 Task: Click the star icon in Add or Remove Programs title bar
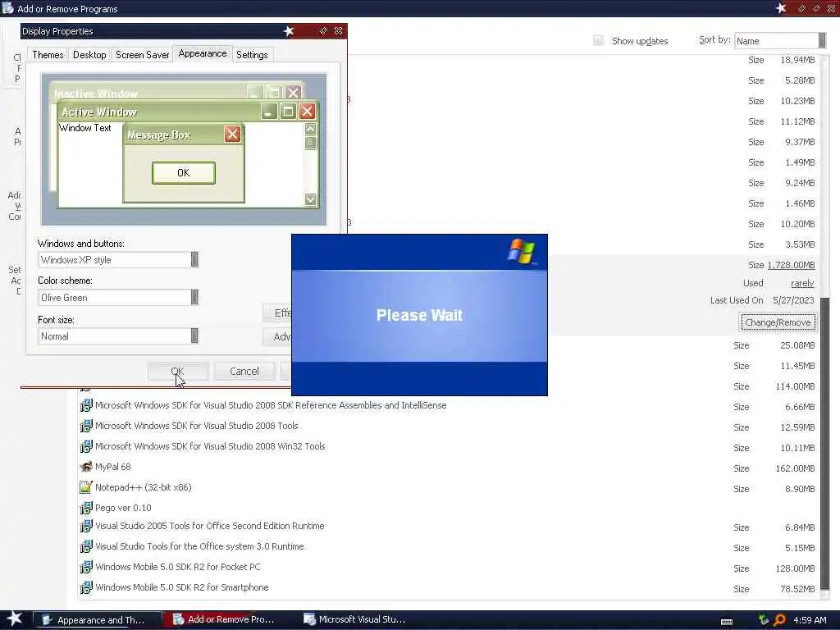pyautogui.click(x=781, y=8)
